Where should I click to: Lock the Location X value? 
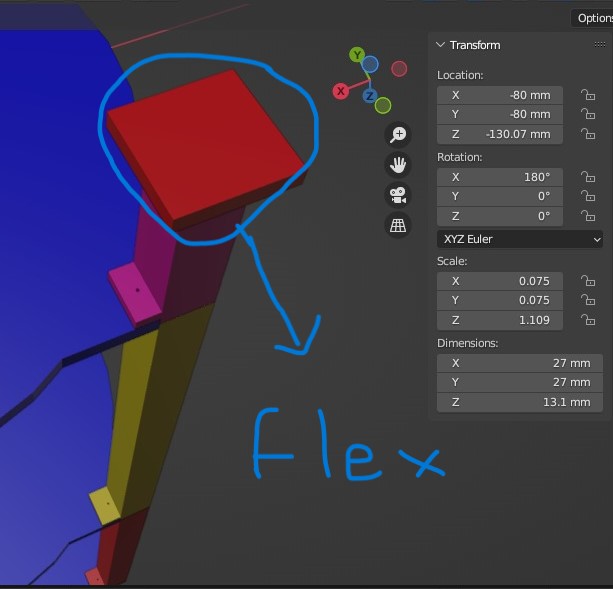point(588,95)
